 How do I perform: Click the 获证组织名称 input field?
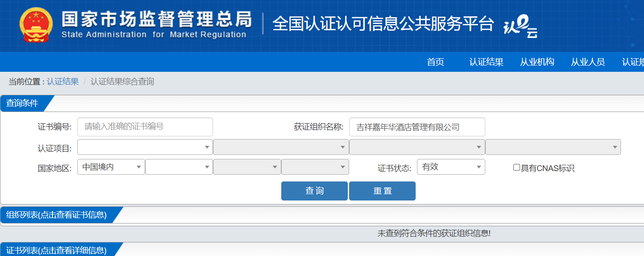pos(417,127)
